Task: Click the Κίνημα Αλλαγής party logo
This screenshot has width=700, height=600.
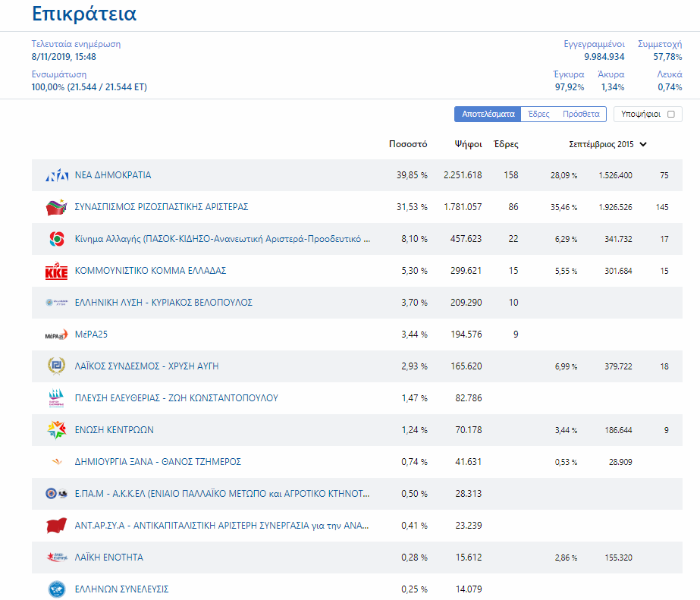Action: click(x=57, y=239)
